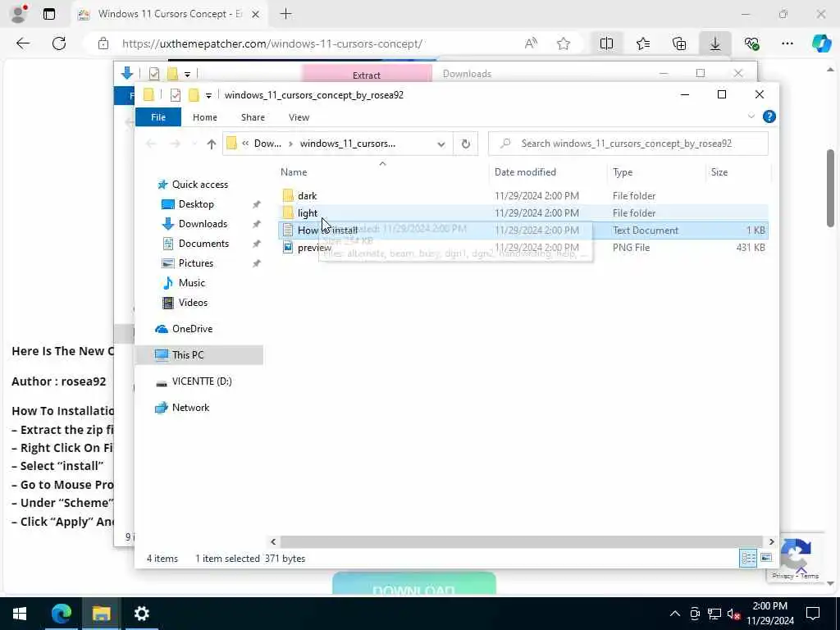Open the Explorer help icon
The height and width of the screenshot is (630, 840).
coord(769,116)
